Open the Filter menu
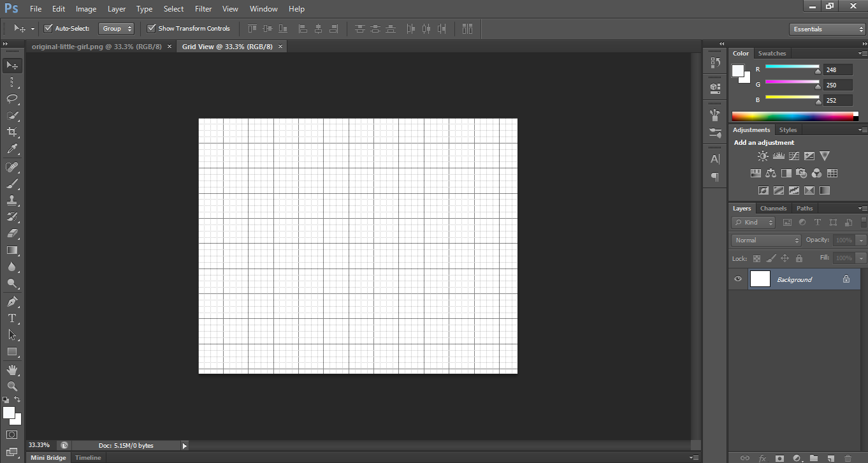Viewport: 868px width, 463px height. (203, 8)
